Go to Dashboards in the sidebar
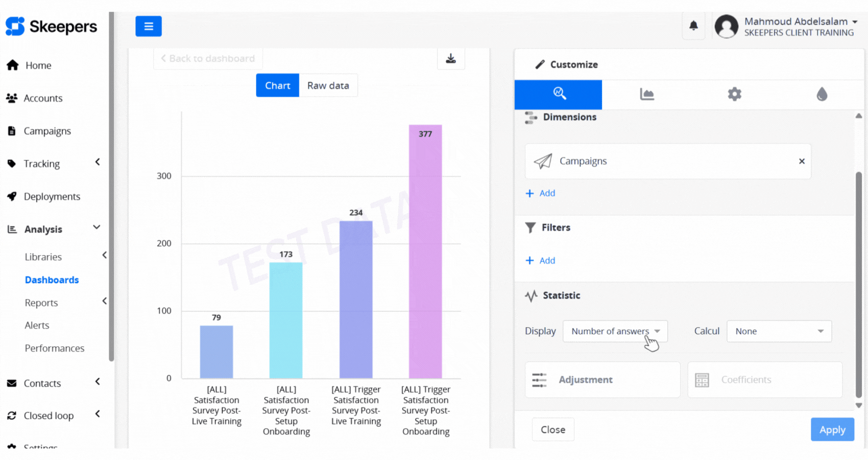Viewport: 868px width, 460px height. coord(52,280)
